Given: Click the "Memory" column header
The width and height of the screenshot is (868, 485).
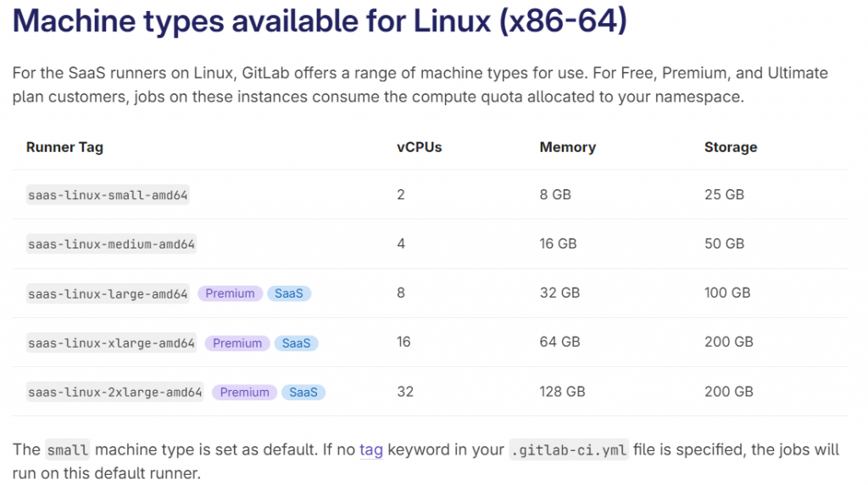Looking at the screenshot, I should 567,147.
